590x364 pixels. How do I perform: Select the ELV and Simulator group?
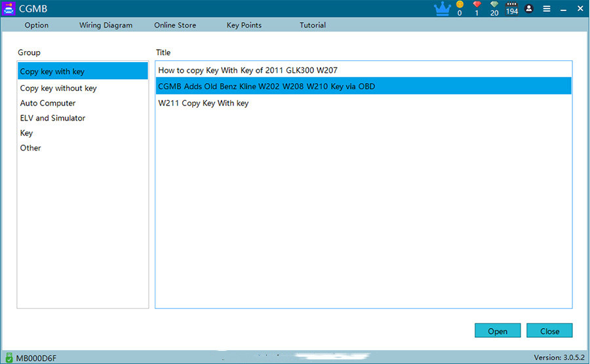click(x=83, y=118)
